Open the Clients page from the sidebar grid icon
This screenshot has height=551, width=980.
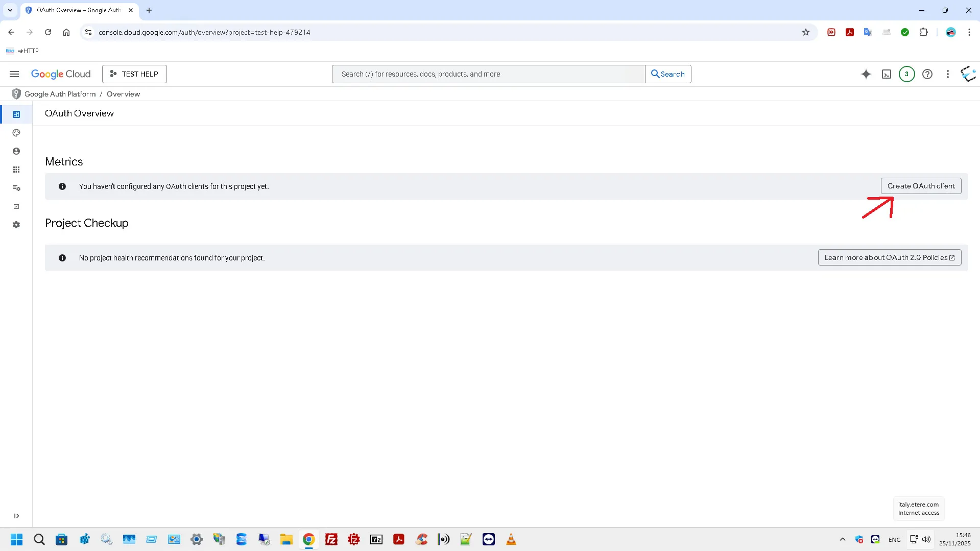coord(16,170)
